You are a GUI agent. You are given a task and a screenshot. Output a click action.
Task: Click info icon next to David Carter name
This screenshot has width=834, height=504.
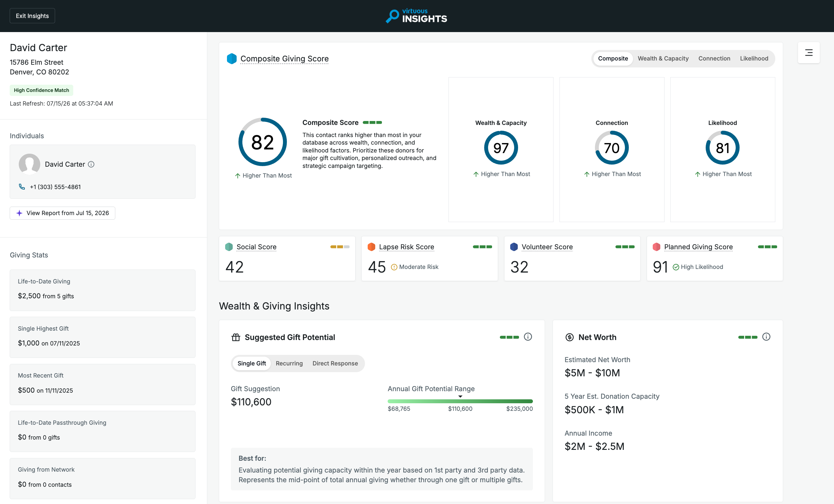click(x=91, y=164)
